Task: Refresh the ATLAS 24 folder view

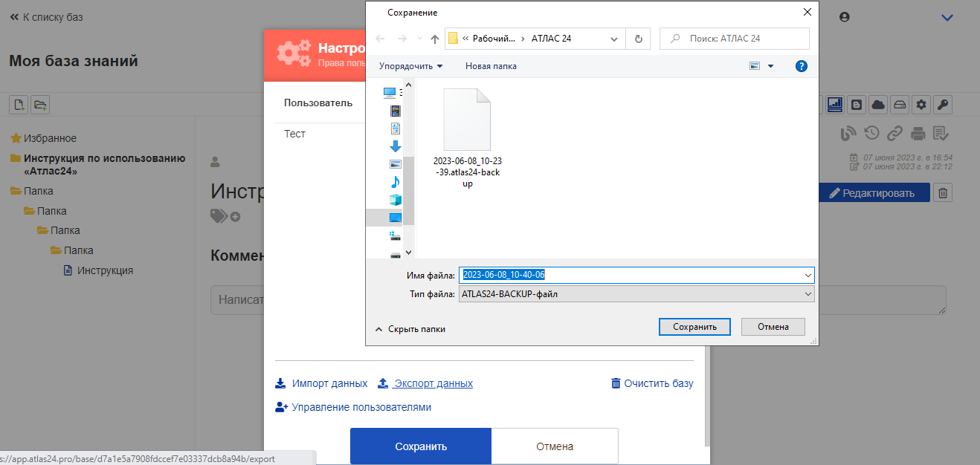Action: point(638,39)
